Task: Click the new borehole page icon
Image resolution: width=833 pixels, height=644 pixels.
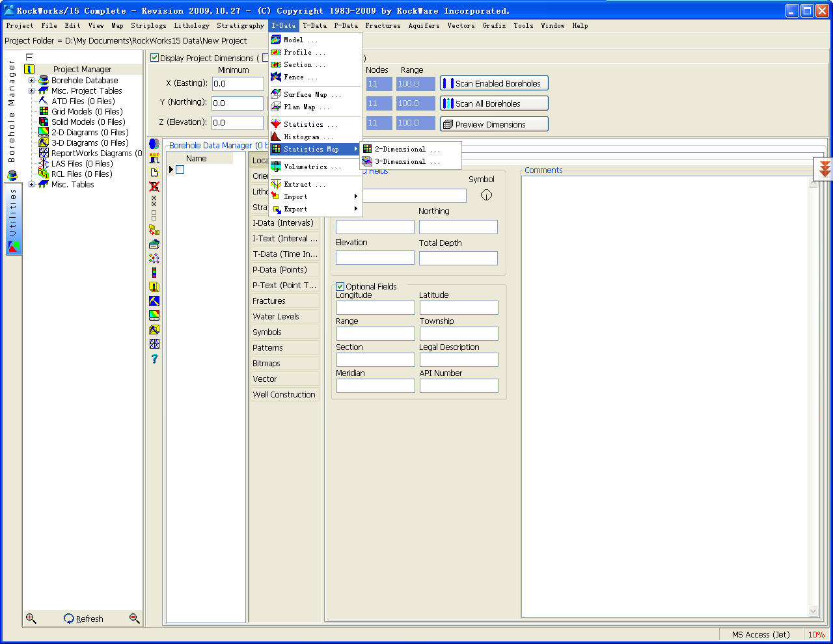Action: [x=154, y=172]
